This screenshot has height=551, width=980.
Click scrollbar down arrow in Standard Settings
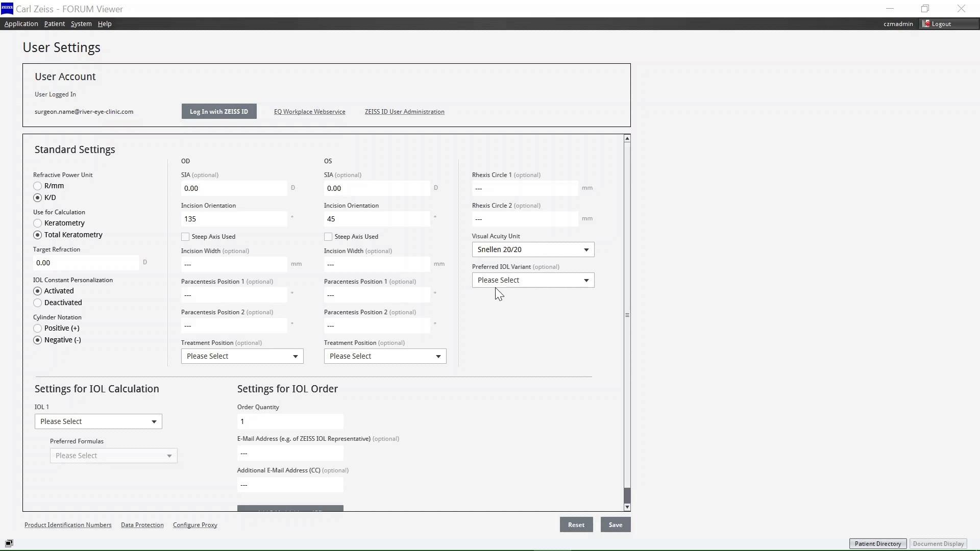pyautogui.click(x=627, y=507)
